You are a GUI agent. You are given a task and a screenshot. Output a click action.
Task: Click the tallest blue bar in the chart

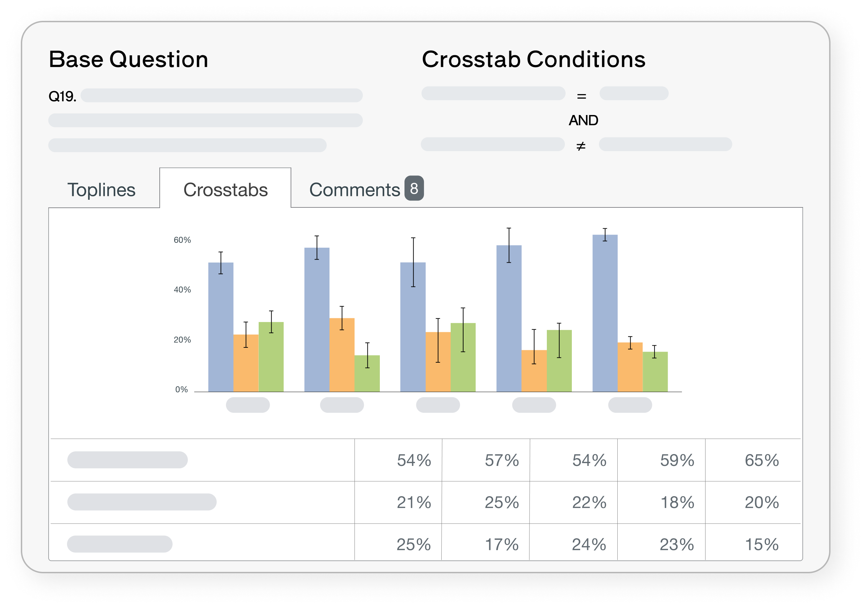coord(605,314)
